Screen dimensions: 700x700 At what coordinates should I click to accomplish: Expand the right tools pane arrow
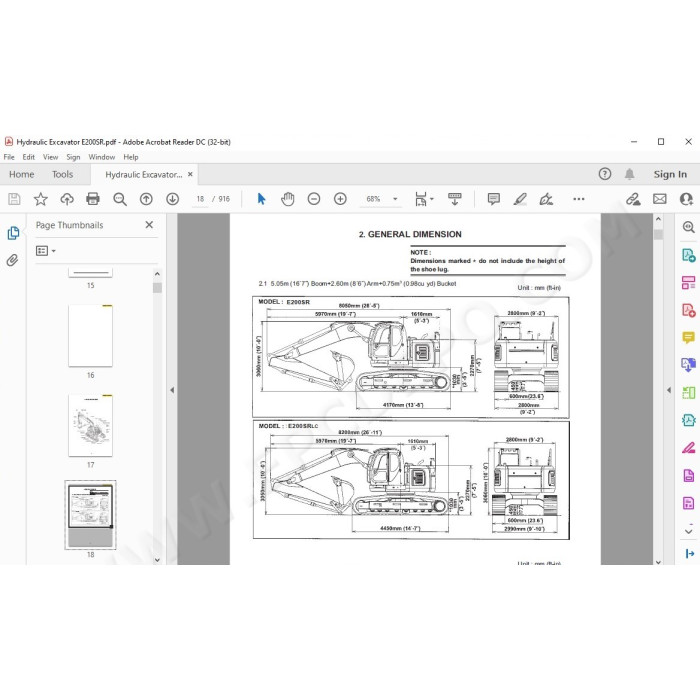669,390
